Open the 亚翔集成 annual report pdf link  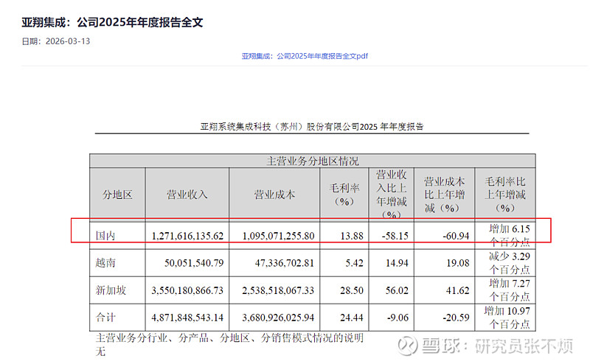pyautogui.click(x=305, y=56)
